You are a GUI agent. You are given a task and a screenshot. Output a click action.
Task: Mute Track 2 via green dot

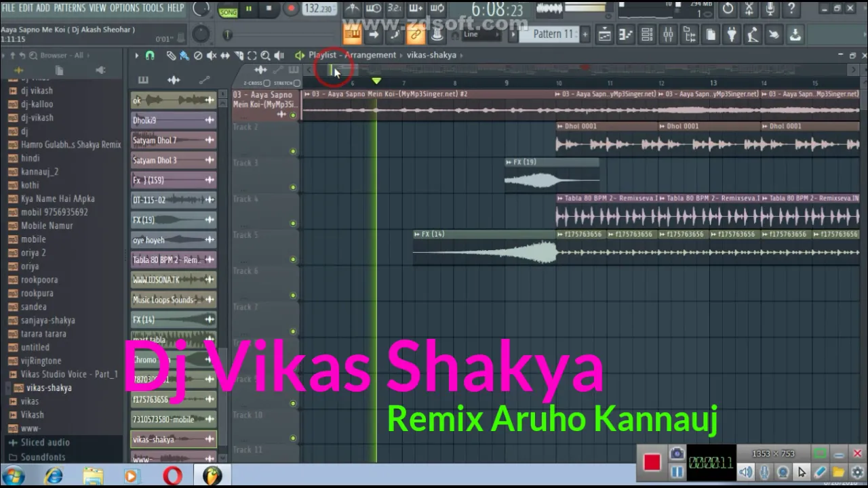click(293, 151)
